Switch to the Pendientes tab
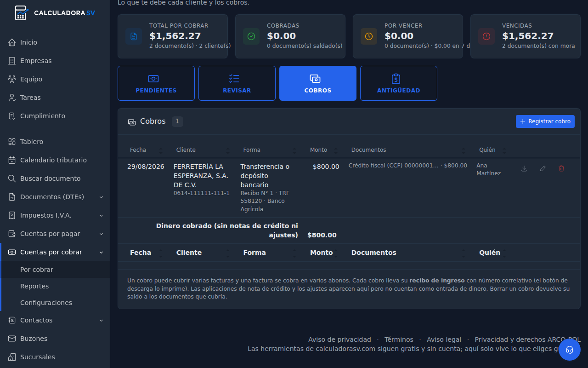This screenshot has width=588, height=368. coord(156,83)
